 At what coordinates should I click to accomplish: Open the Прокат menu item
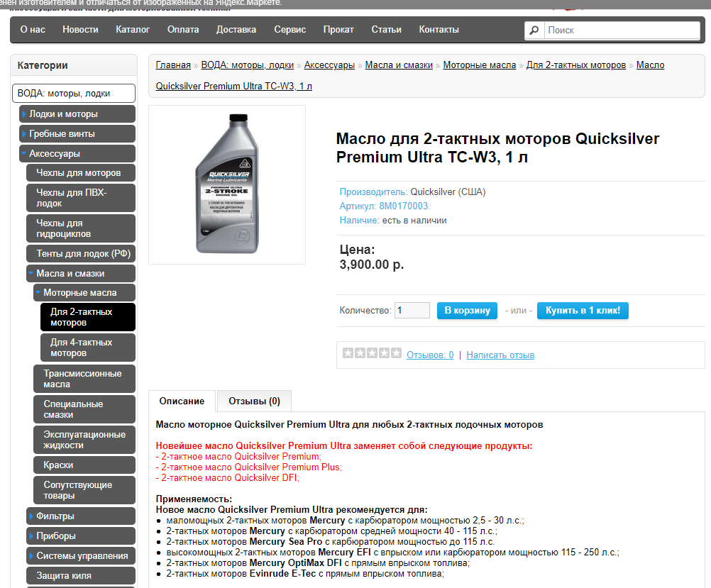pyautogui.click(x=338, y=30)
